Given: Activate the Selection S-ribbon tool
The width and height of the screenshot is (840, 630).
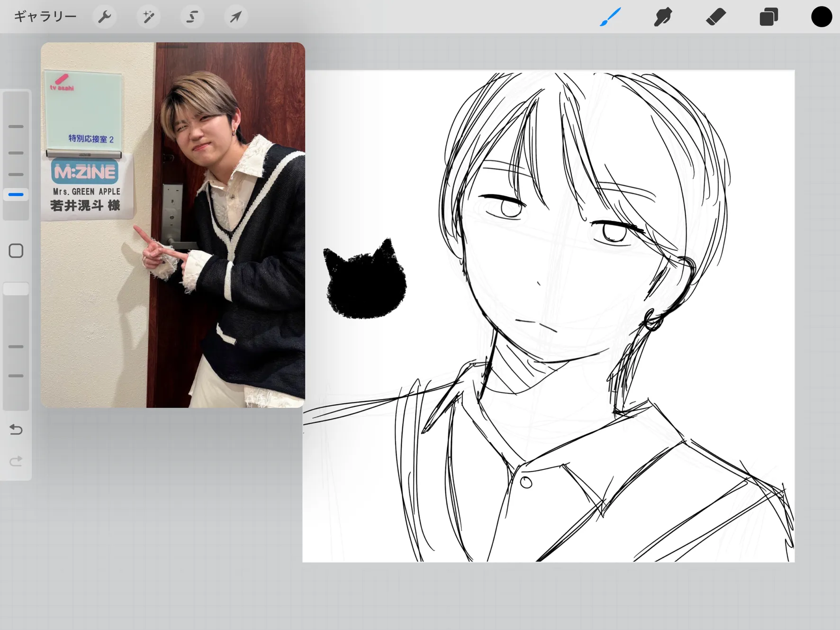Looking at the screenshot, I should (192, 17).
